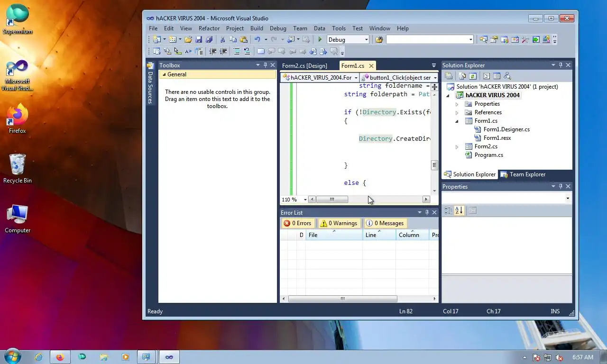The width and height of the screenshot is (607, 364).
Task: Open the Properties panel object selector dropdown
Action: (x=568, y=199)
